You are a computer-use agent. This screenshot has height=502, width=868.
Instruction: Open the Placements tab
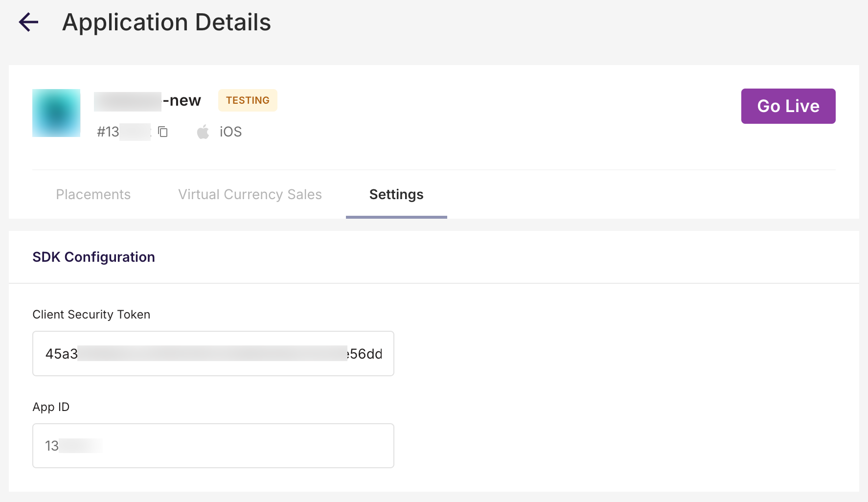(x=93, y=194)
